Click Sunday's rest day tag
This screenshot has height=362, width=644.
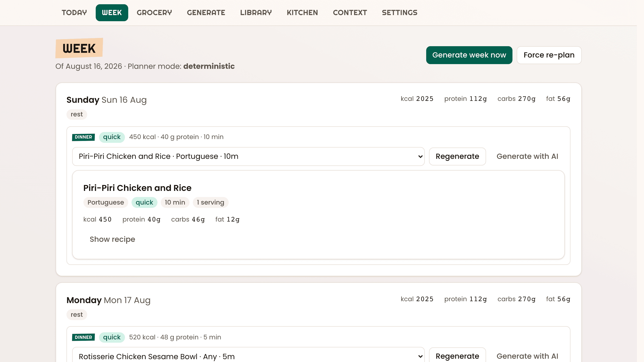click(77, 115)
